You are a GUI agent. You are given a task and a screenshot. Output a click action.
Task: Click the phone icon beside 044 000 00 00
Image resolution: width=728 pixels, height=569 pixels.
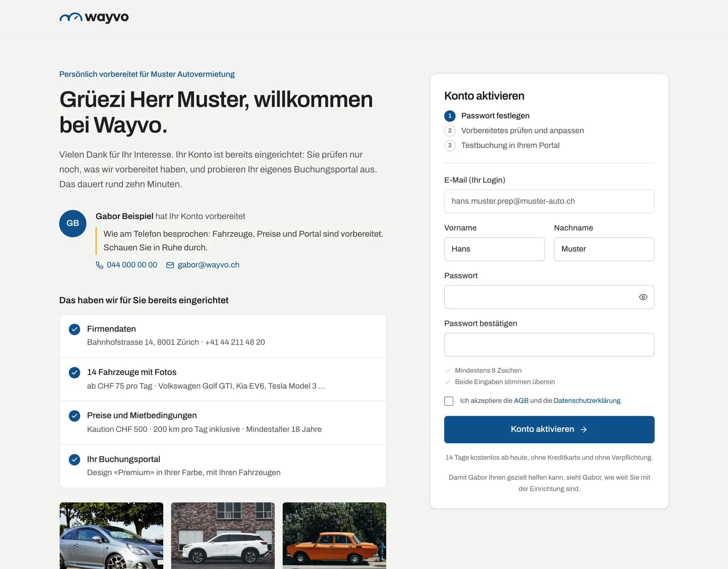100,265
